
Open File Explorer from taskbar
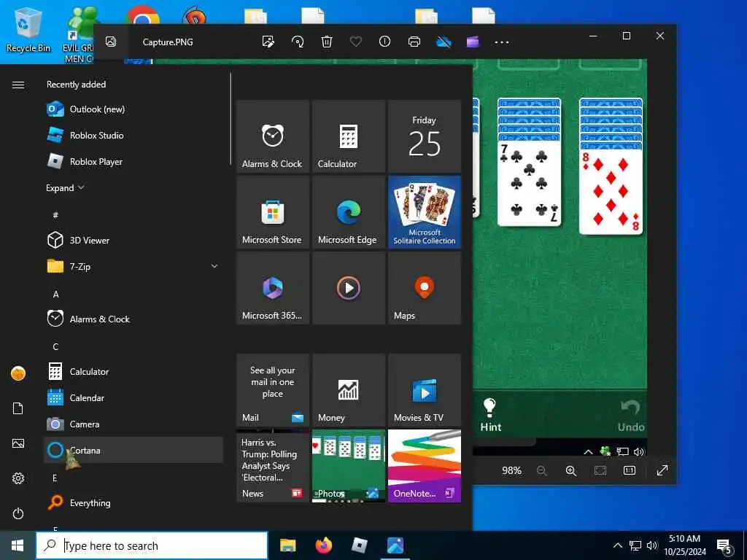coord(287,545)
